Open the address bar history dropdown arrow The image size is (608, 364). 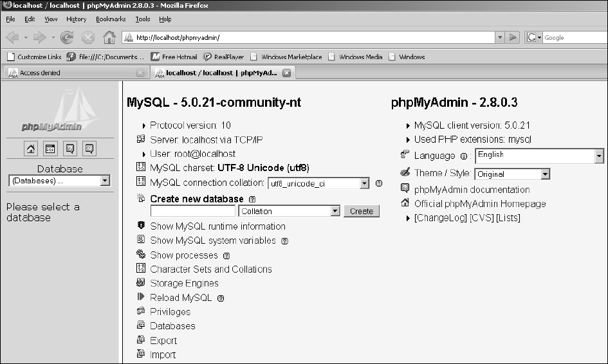click(500, 37)
